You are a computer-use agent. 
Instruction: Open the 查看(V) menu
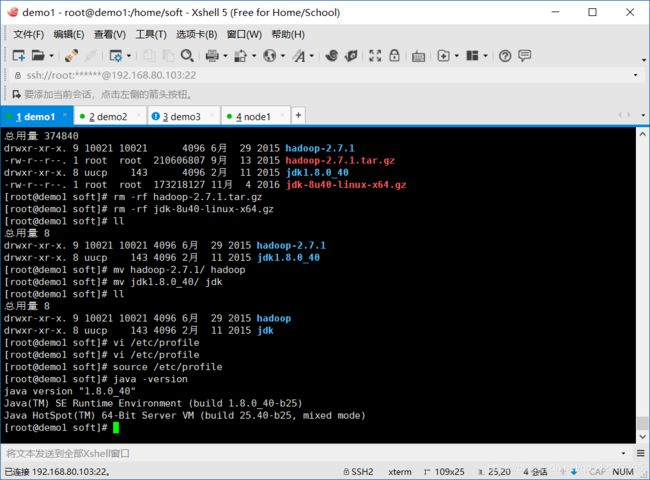[110, 34]
